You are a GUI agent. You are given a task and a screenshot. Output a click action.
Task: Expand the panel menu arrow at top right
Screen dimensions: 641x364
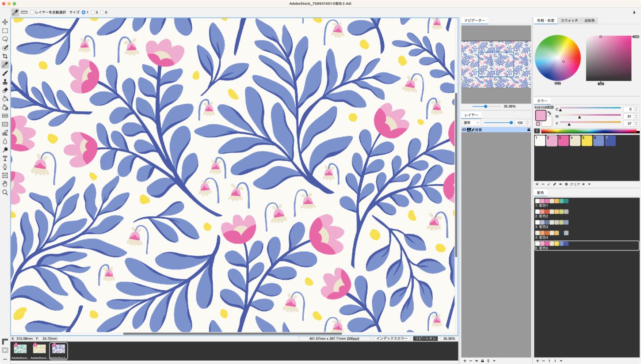click(635, 12)
